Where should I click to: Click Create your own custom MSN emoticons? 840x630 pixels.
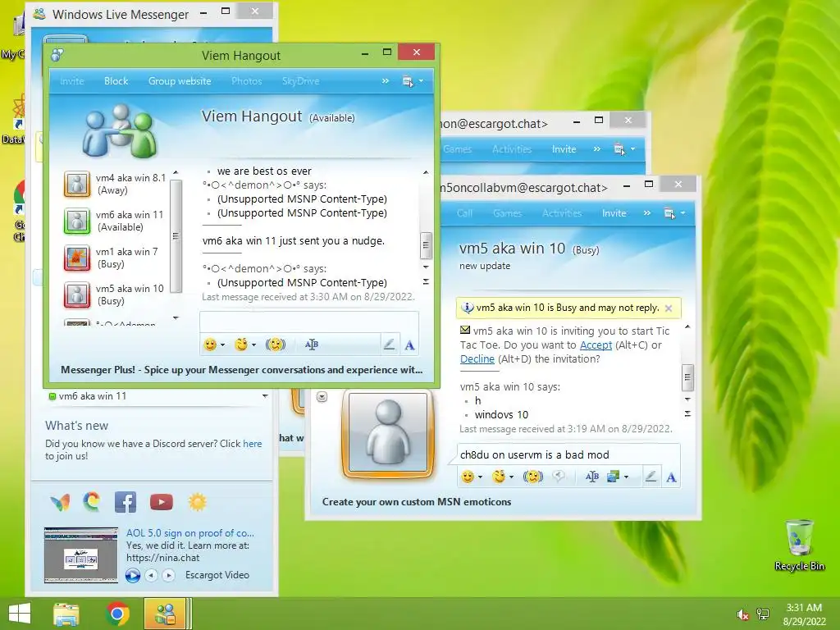(417, 502)
